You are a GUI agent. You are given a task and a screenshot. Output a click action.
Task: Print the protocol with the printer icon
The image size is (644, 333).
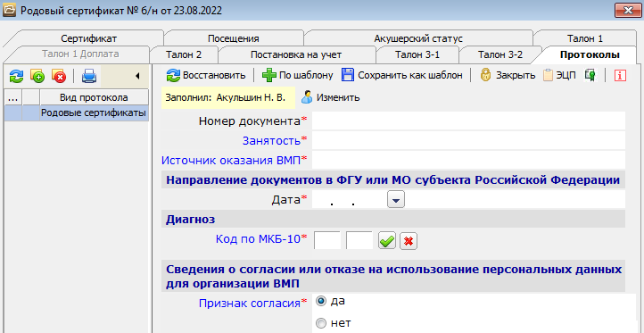coord(89,76)
